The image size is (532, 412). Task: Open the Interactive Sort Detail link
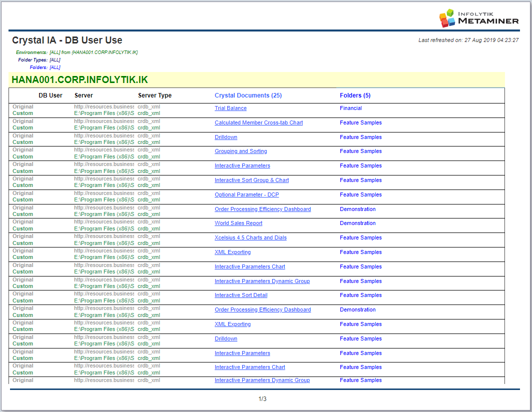[241, 295]
